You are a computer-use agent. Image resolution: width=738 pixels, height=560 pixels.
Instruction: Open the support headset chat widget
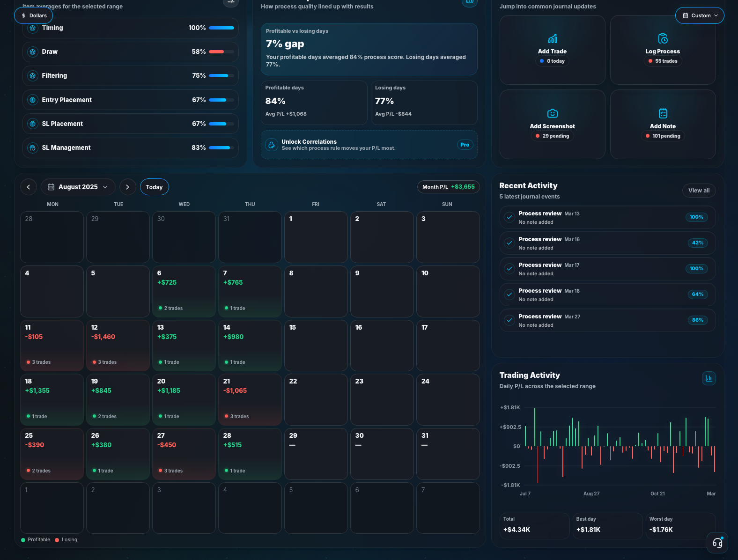click(717, 543)
